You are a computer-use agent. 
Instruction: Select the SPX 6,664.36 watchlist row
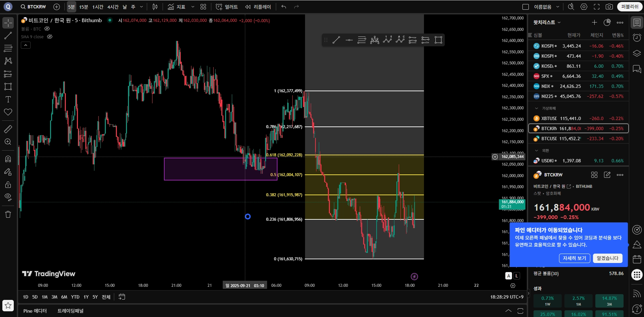tap(578, 76)
